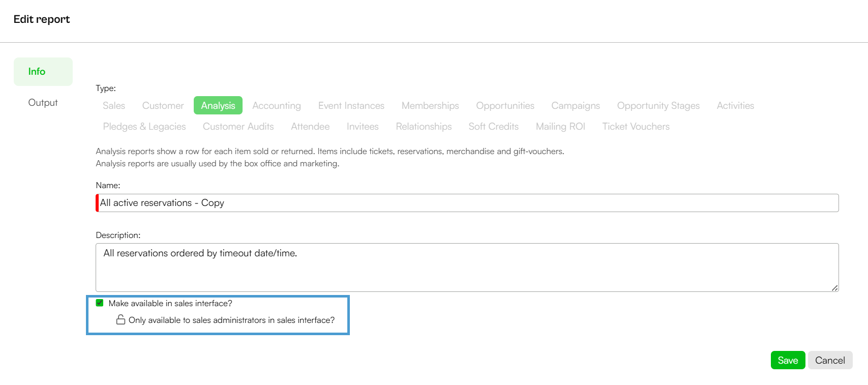Click the 'Make available in sales interface?' label

coord(170,303)
